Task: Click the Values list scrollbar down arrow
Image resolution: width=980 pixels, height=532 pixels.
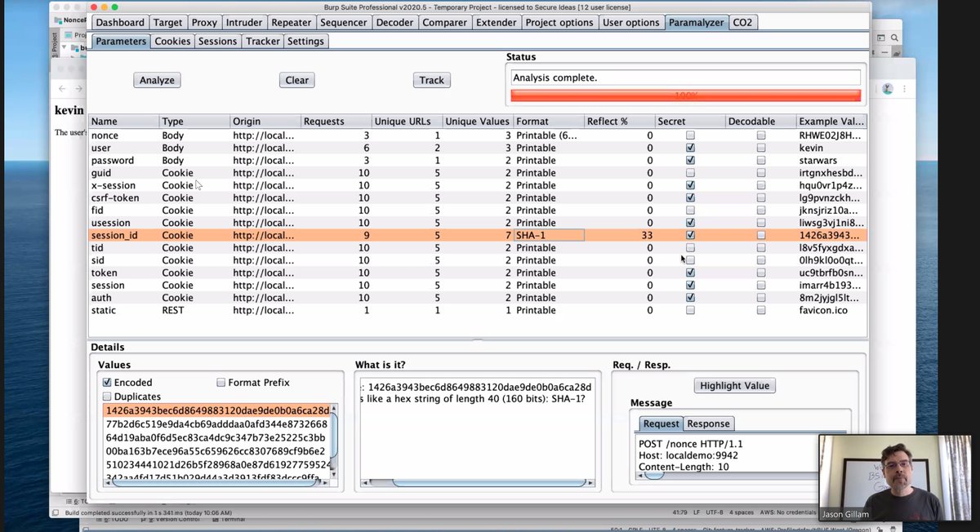Action: 334,474
